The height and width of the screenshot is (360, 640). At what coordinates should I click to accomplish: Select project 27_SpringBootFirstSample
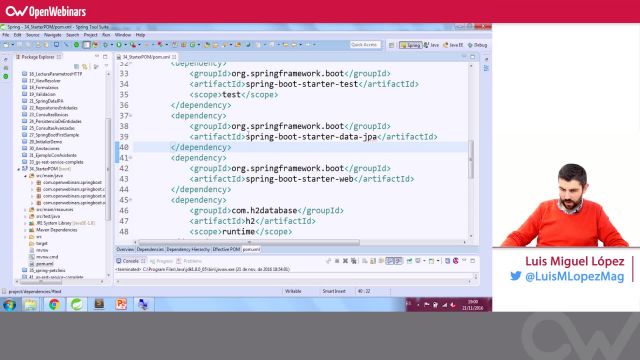point(51,135)
